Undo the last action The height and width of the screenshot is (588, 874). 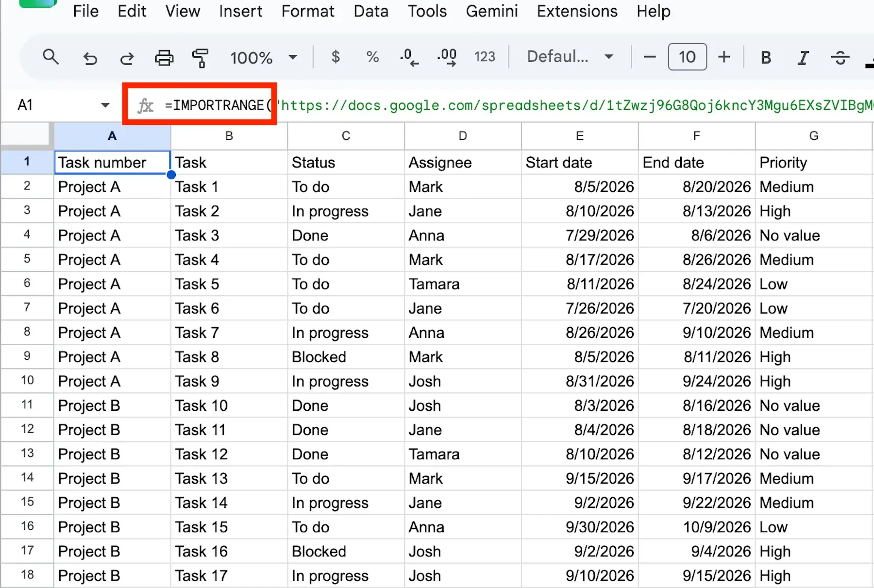tap(90, 58)
